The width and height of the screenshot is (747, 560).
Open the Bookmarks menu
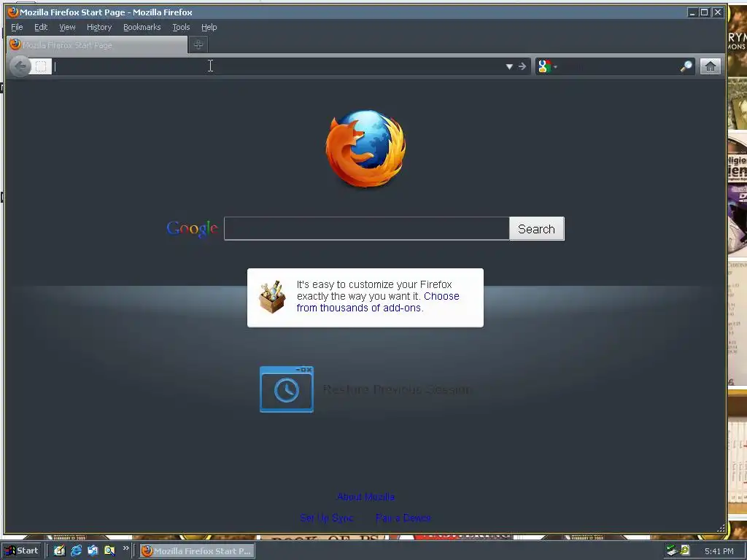pos(142,27)
